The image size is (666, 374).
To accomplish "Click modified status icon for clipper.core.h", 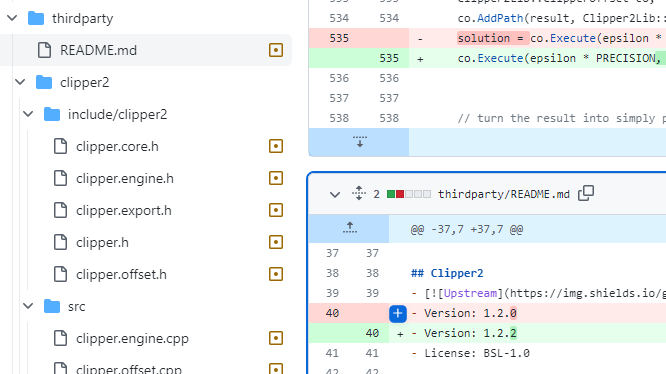I will click(x=276, y=146).
